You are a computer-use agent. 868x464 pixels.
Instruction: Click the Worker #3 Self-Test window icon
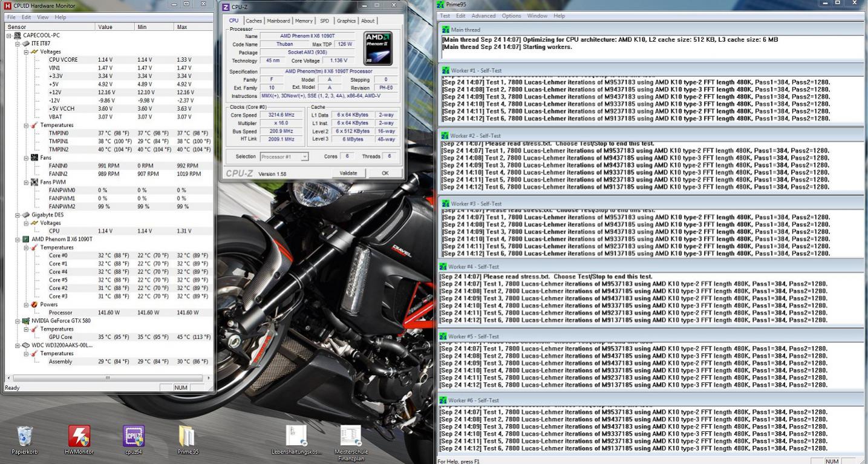pyautogui.click(x=446, y=203)
